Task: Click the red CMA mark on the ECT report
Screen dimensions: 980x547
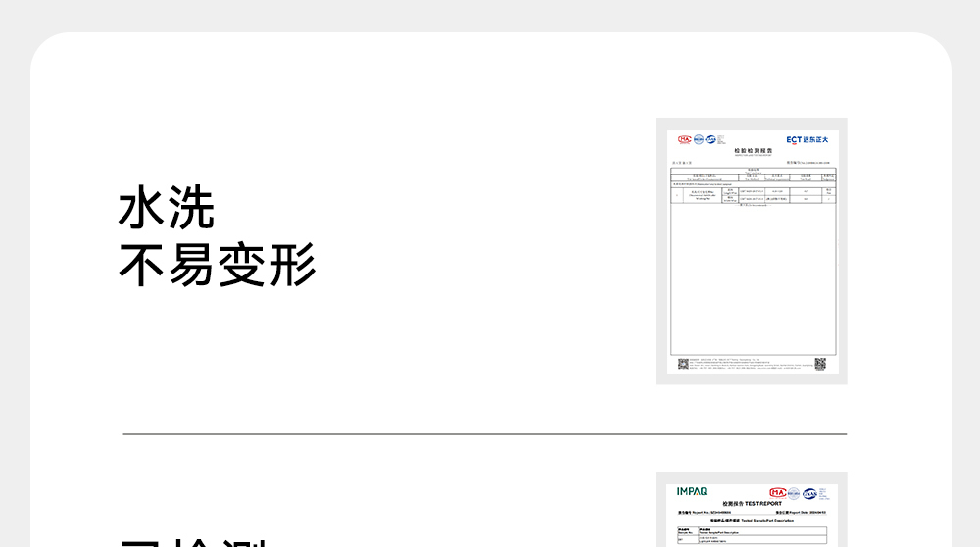Action: click(x=684, y=139)
